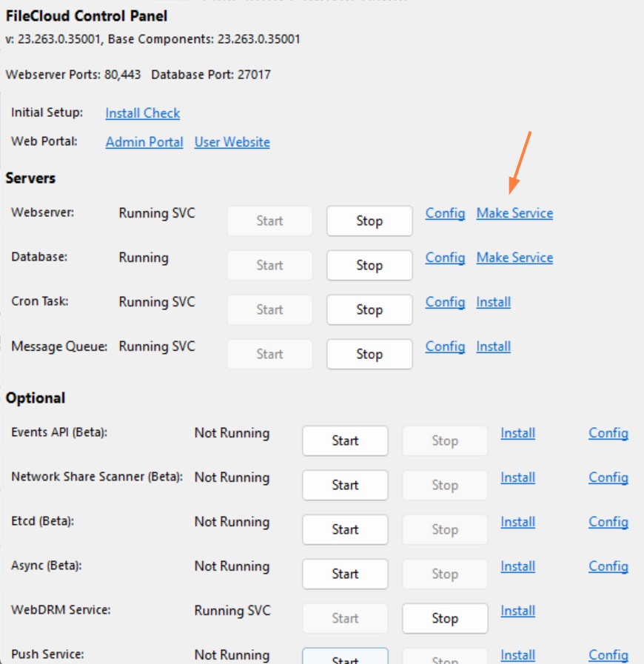Start the Network Share Scanner (Beta)
644x664 pixels.
pos(345,486)
